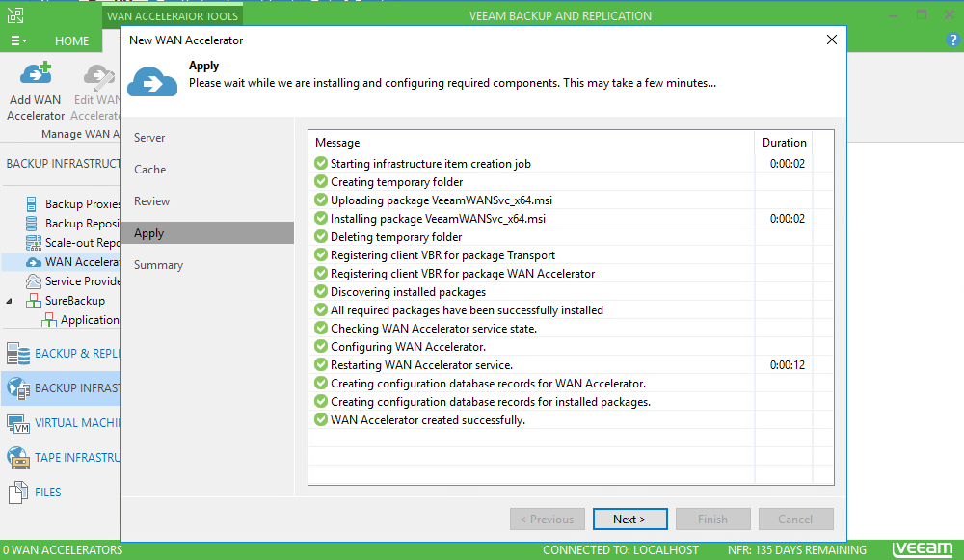Click the Add WAN Accelerator ribbon icon

[36, 77]
